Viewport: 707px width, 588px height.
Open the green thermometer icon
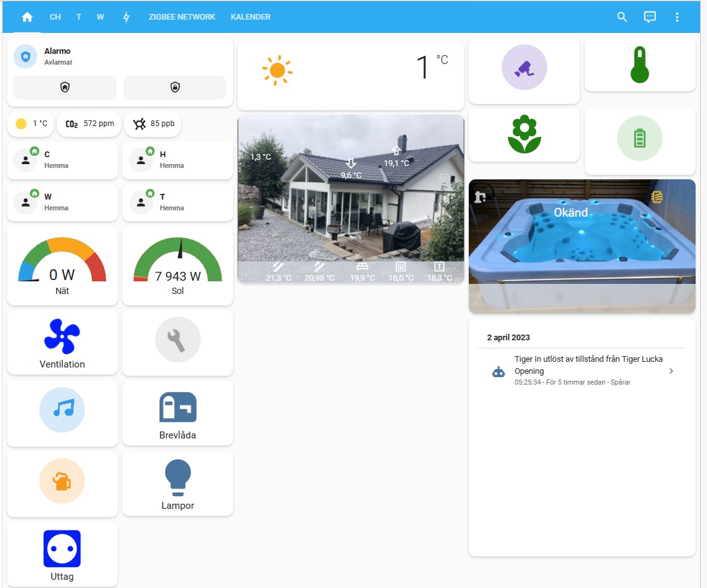tap(640, 65)
